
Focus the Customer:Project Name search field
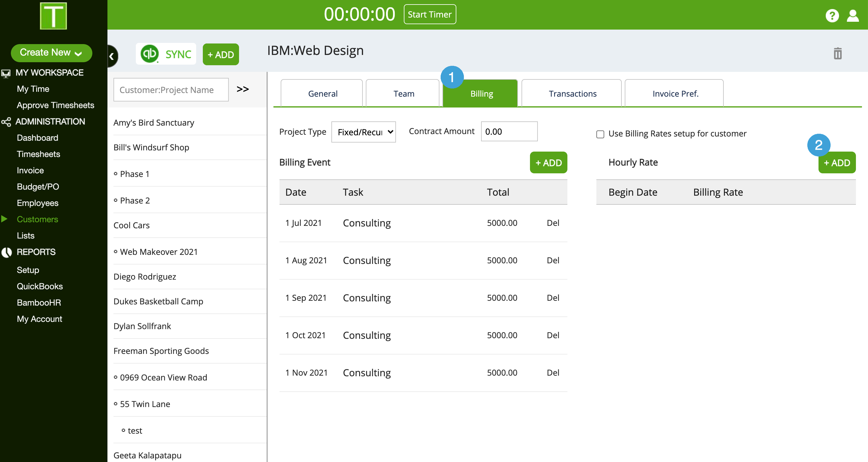point(171,90)
